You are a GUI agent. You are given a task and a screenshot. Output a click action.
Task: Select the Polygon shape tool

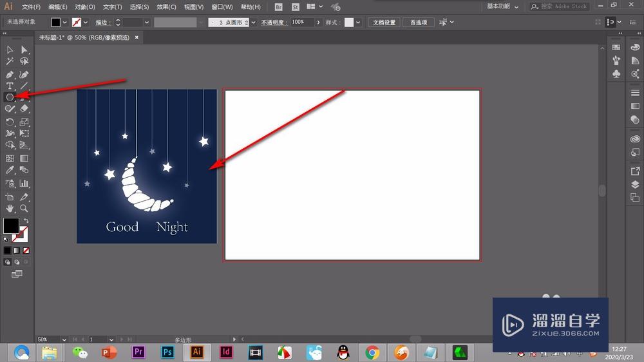10,97
